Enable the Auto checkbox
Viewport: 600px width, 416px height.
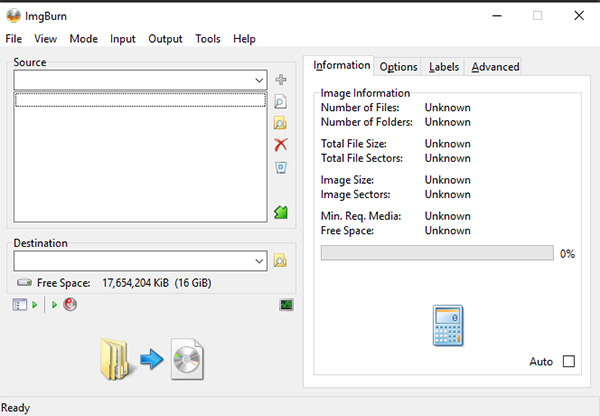click(569, 361)
